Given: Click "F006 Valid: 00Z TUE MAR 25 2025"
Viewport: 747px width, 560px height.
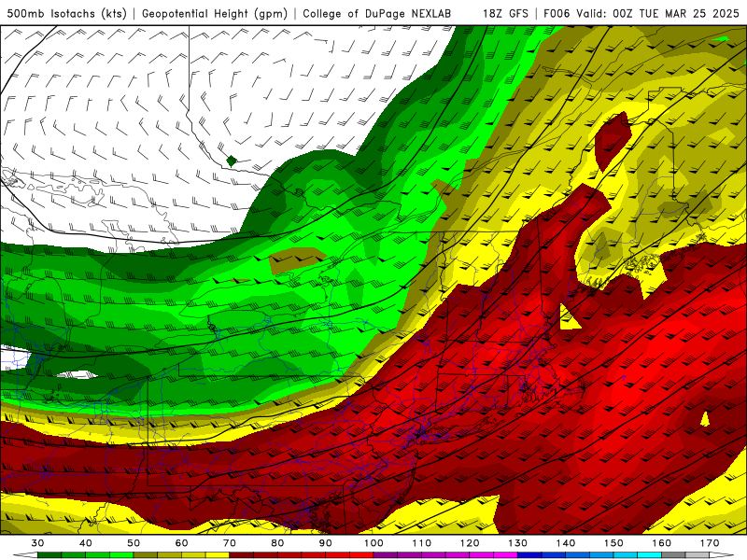Looking at the screenshot, I should click(x=641, y=14).
